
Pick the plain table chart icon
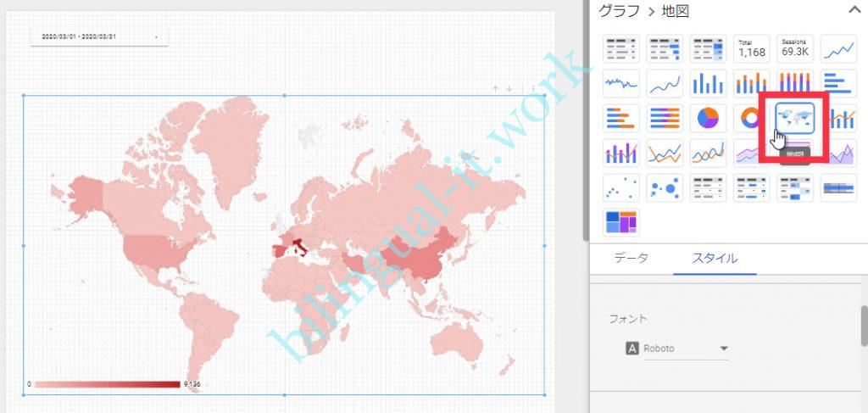pos(621,48)
